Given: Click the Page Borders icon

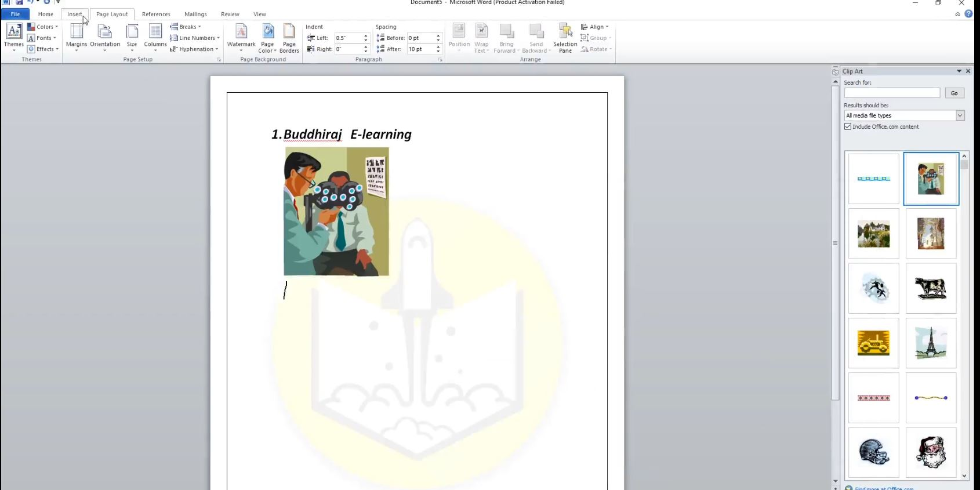Looking at the screenshot, I should (x=289, y=37).
